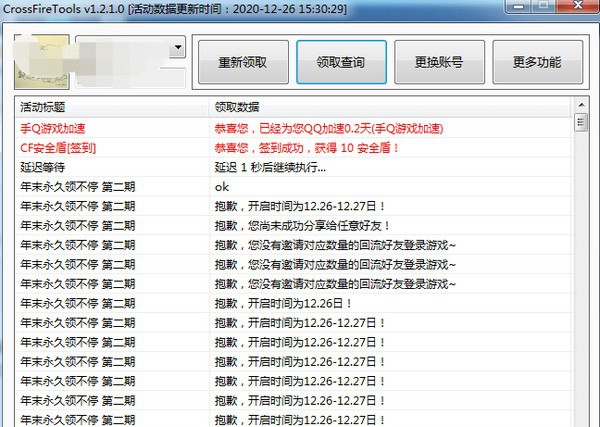Open the 领取查询 query

click(341, 62)
